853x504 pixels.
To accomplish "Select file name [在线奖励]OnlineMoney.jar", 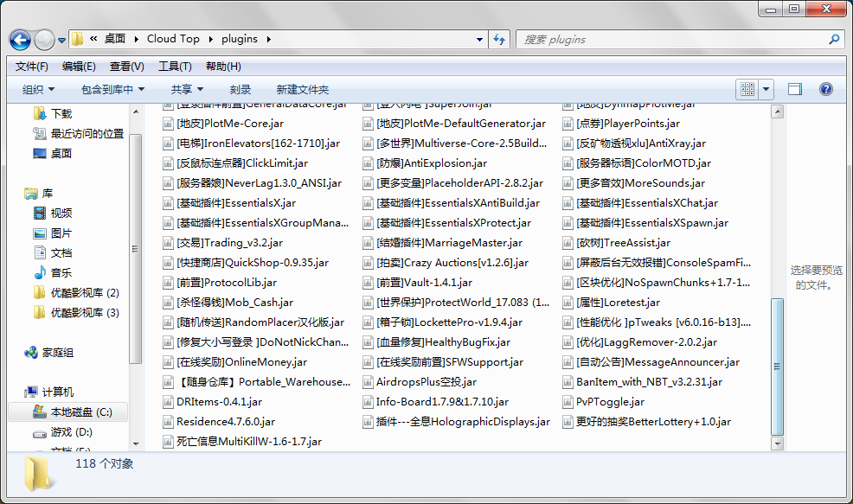I will (x=242, y=362).
